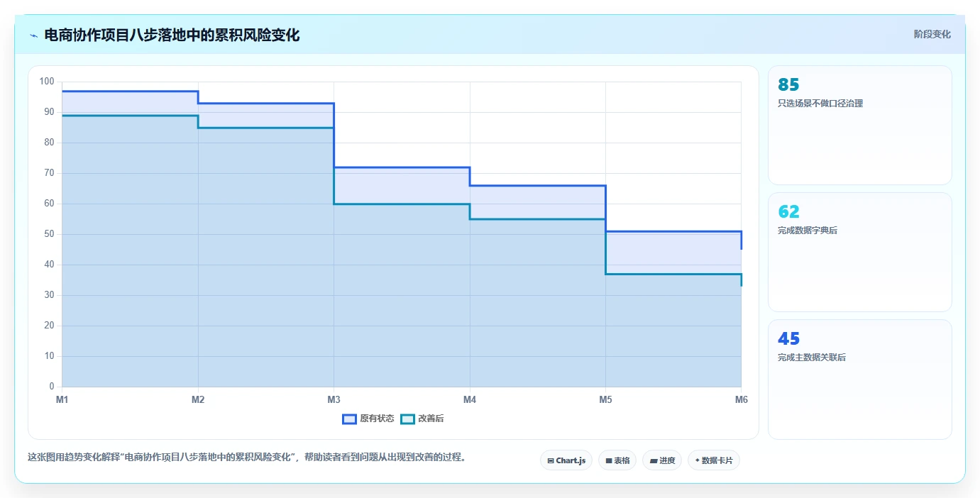Screen dimensions: 980x498
Task: Toggle the 原有状态 legend swatch
Action: [349, 419]
